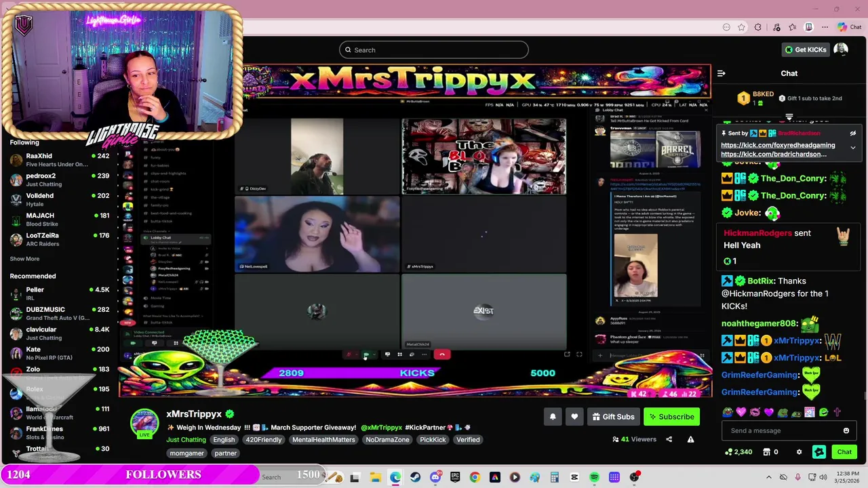The image size is (868, 488).
Task: Open browser settings three-dots menu
Action: pos(825,27)
